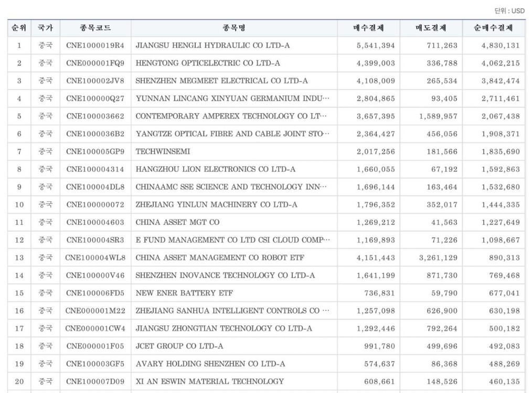Select ZHEJIANG SANHUA INTELLIGENT CONTROLS name
This screenshot has width=532, height=393.
pyautogui.click(x=232, y=311)
